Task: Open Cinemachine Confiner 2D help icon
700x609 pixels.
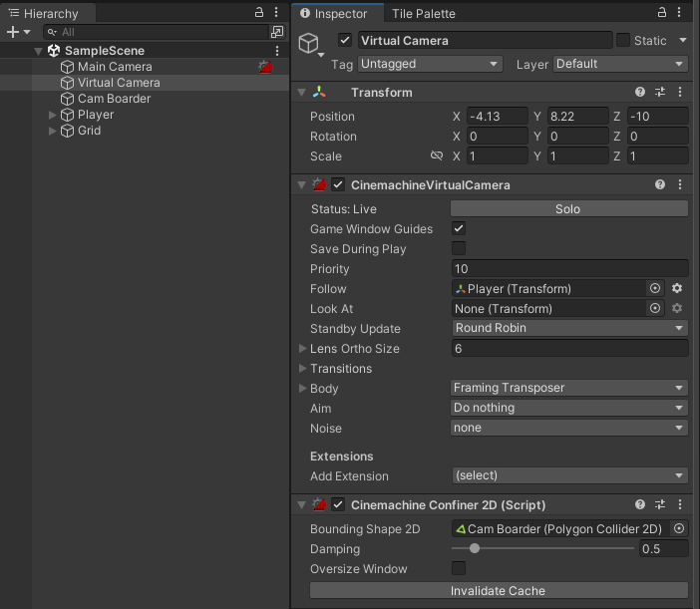Action: [640, 504]
